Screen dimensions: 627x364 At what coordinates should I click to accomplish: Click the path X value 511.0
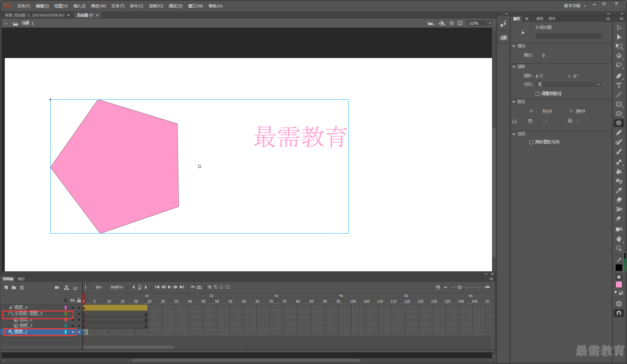pos(547,111)
